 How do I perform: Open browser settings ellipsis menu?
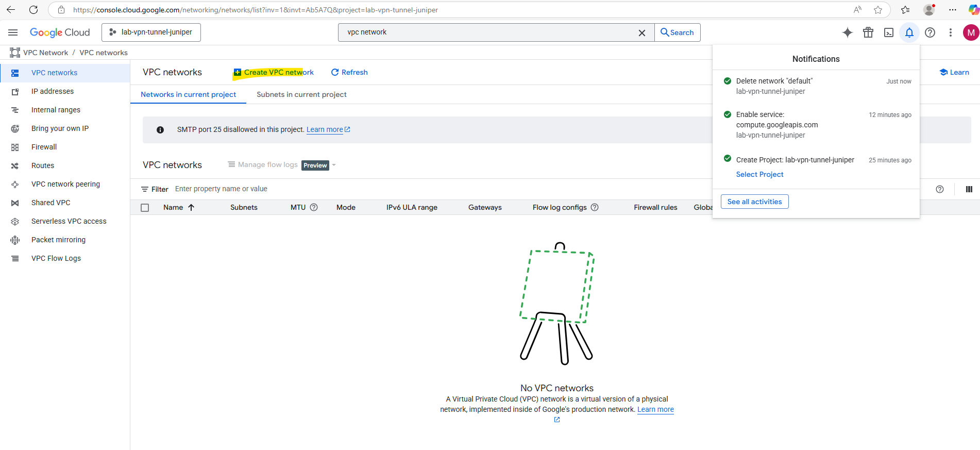pos(953,10)
